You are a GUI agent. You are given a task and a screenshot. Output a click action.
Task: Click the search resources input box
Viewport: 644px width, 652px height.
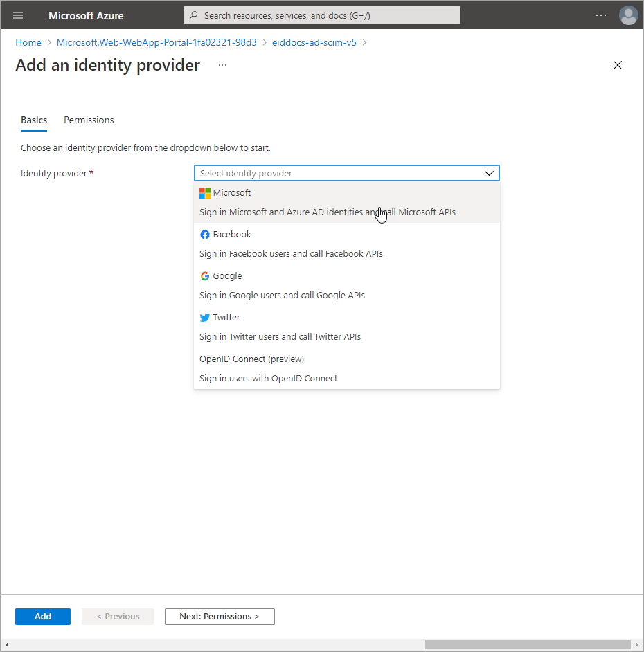click(322, 15)
